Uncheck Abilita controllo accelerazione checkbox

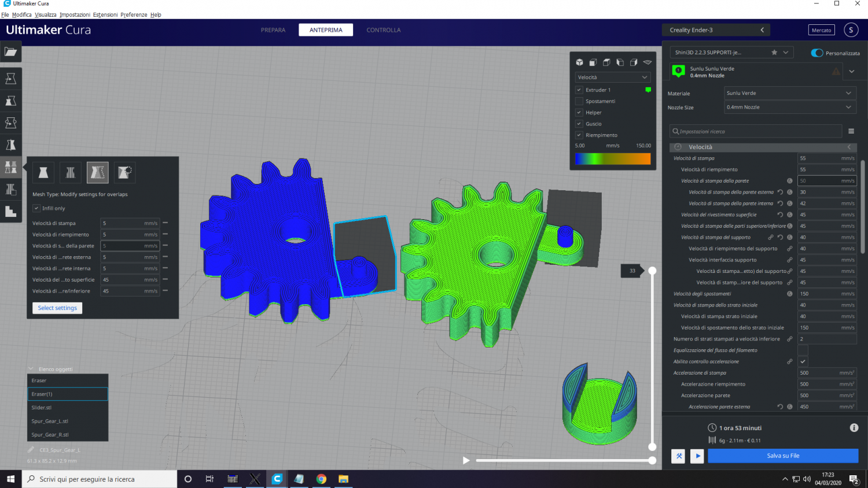(x=803, y=361)
